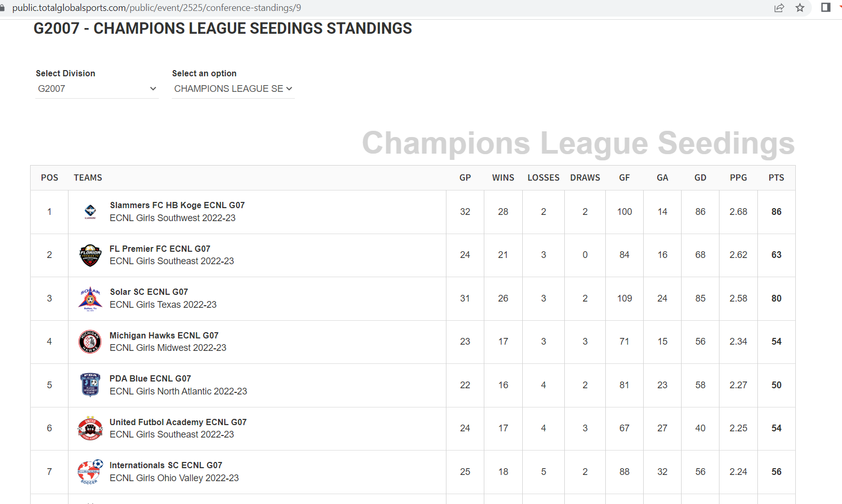Screen dimensions: 842x504
Task: Click the URL in the address bar
Action: (x=156, y=8)
